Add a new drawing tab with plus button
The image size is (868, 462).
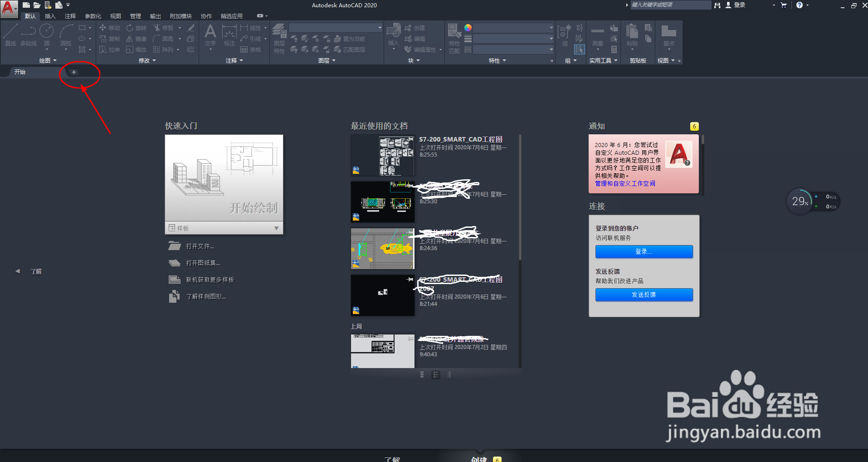click(74, 72)
